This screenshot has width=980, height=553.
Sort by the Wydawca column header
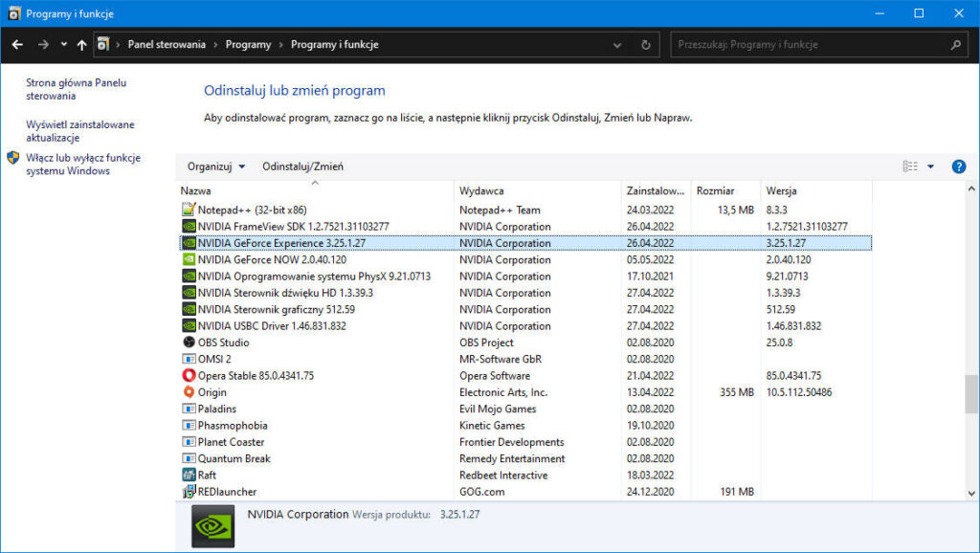coord(538,190)
